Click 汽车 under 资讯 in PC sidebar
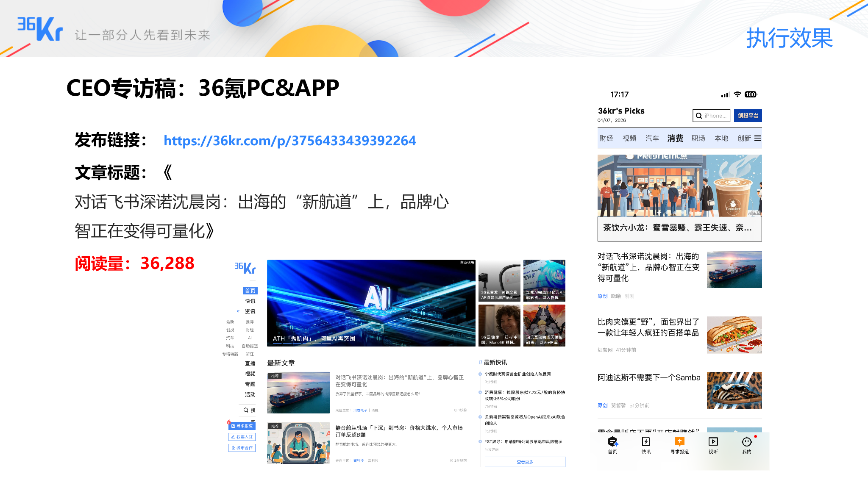Viewport: 868px width, 488px height. click(230, 338)
